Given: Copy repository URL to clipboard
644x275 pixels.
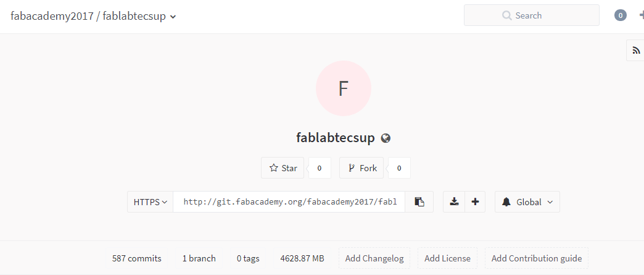Looking at the screenshot, I should [419, 202].
